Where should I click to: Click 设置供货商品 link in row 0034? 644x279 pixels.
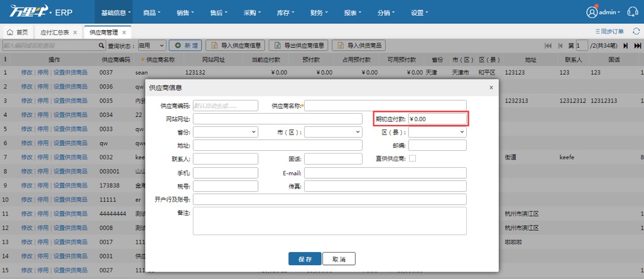70,114
